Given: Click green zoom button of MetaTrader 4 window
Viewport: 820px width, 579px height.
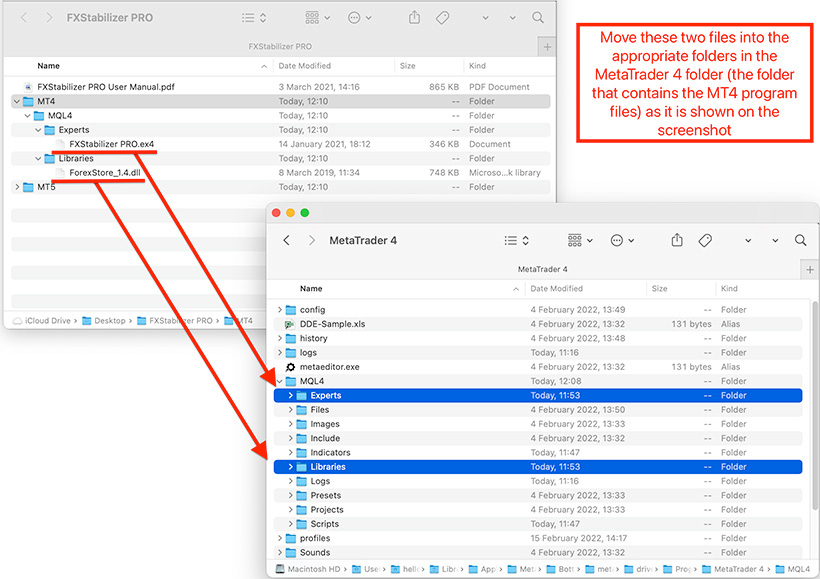Looking at the screenshot, I should tap(305, 213).
